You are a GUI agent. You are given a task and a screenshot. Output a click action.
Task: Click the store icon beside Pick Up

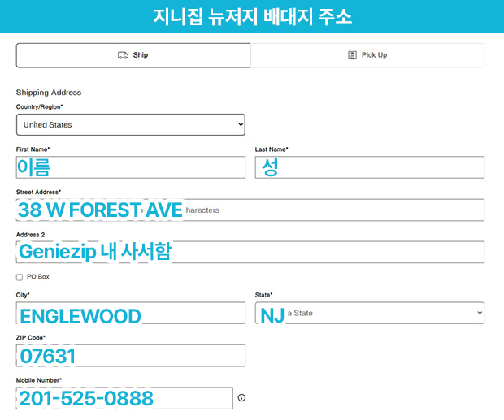(352, 55)
